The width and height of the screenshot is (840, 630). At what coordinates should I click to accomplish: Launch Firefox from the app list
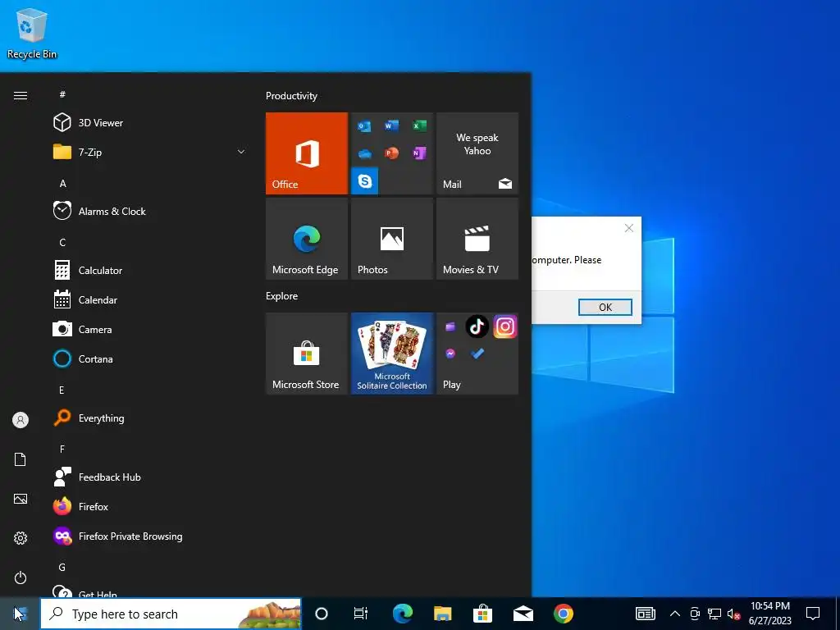149,506
